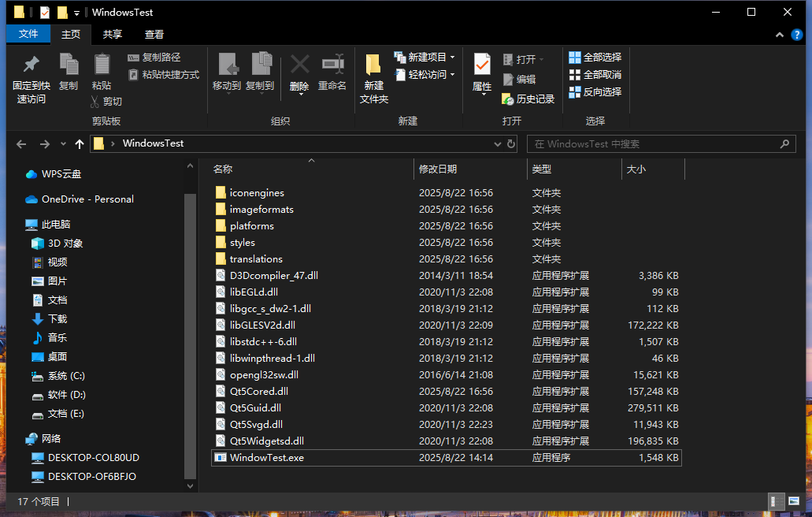
Task: Select OneDrive - Personal in the sidebar
Action: [x=80, y=199]
